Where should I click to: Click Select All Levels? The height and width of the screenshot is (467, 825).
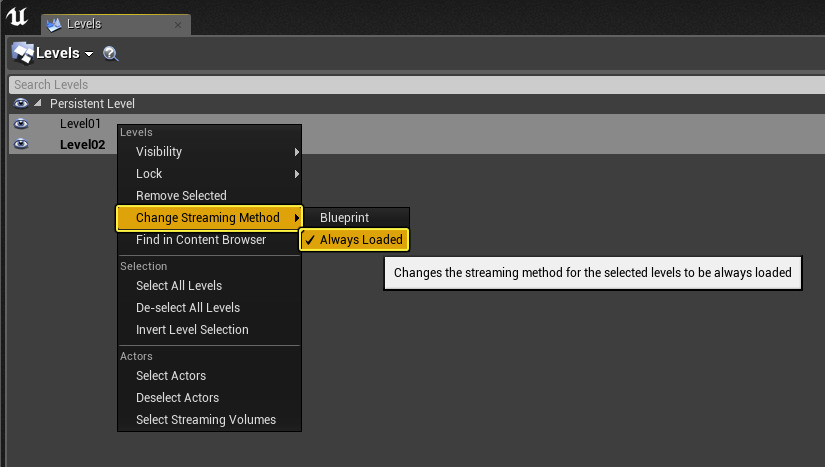click(x=179, y=286)
